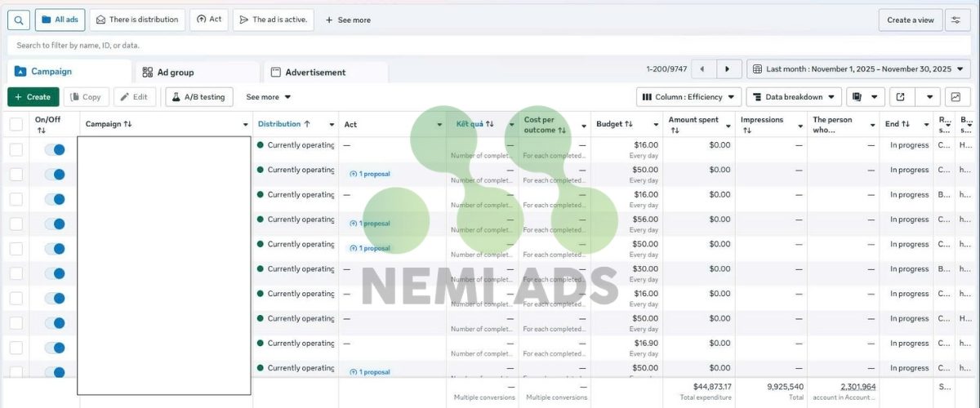
Task: Open the view settings sliders icon
Action: [957, 20]
